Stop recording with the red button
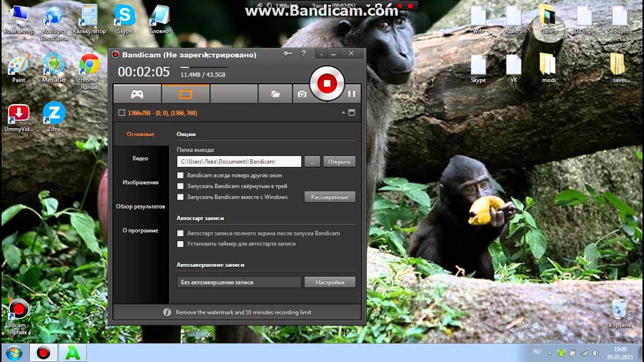This screenshot has height=362, width=644. point(327,83)
